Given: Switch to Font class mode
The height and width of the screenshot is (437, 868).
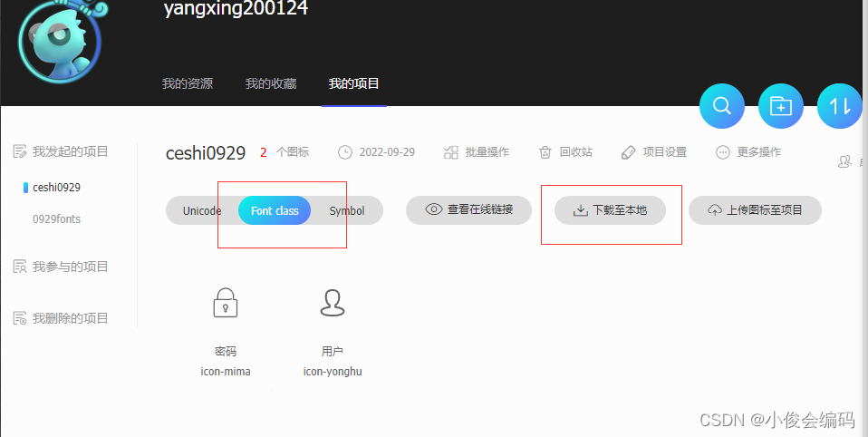Looking at the screenshot, I should tap(275, 210).
